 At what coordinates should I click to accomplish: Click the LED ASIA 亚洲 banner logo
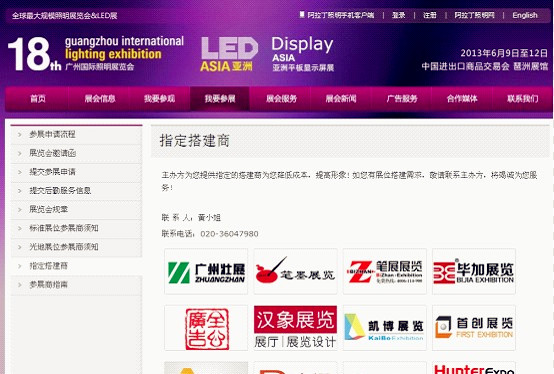(x=229, y=54)
